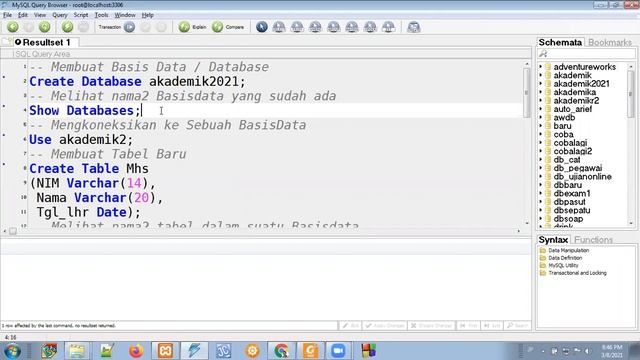Expand the auto_arief schema

coord(541,109)
